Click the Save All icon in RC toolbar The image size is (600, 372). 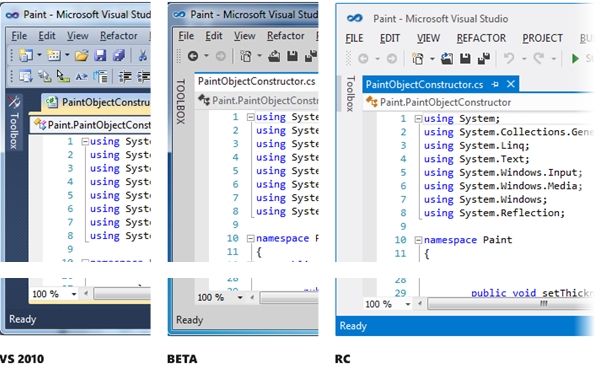[484, 59]
